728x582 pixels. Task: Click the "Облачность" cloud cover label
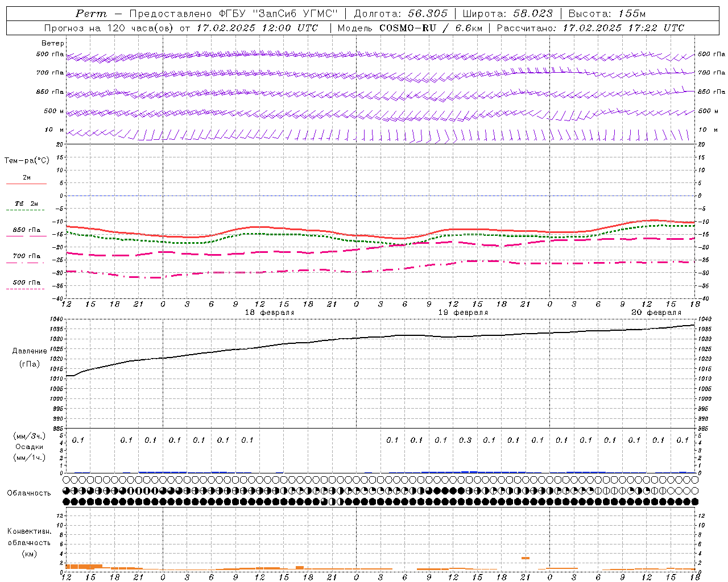tap(29, 493)
